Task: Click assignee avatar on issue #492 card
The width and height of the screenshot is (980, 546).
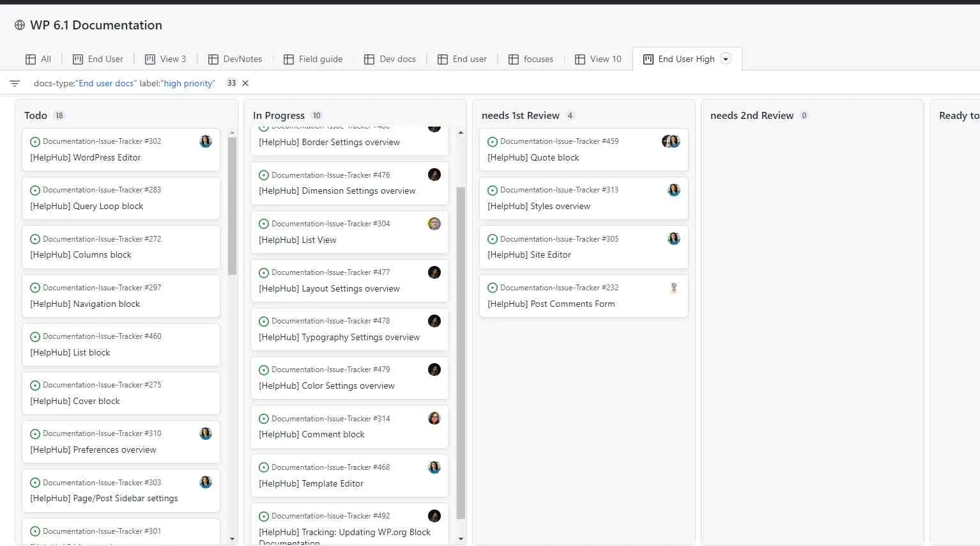Action: coord(434,516)
